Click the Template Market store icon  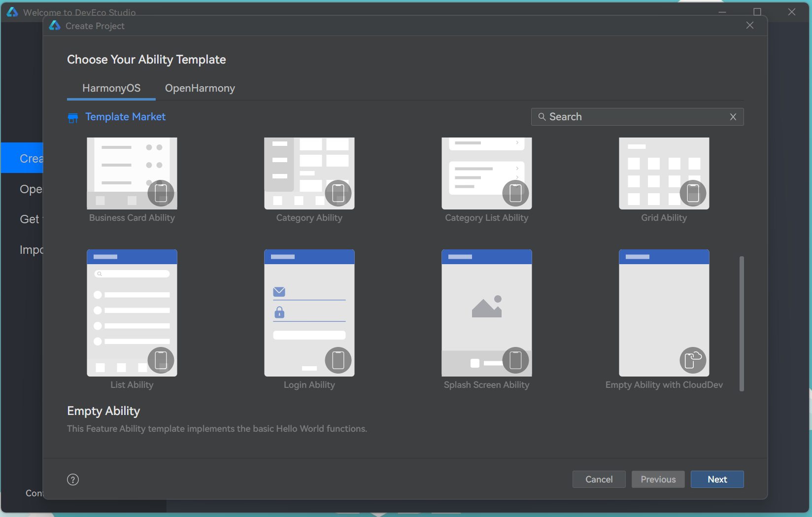(x=73, y=117)
